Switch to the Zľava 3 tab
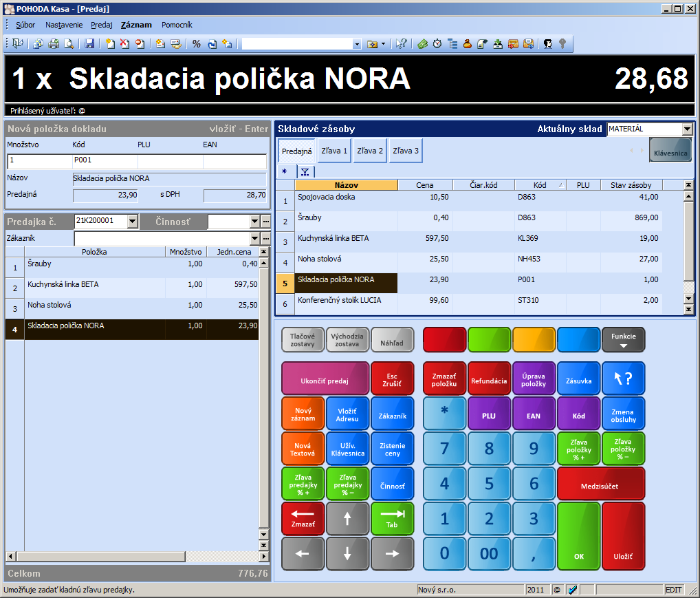This screenshot has width=700, height=598. coord(406,151)
